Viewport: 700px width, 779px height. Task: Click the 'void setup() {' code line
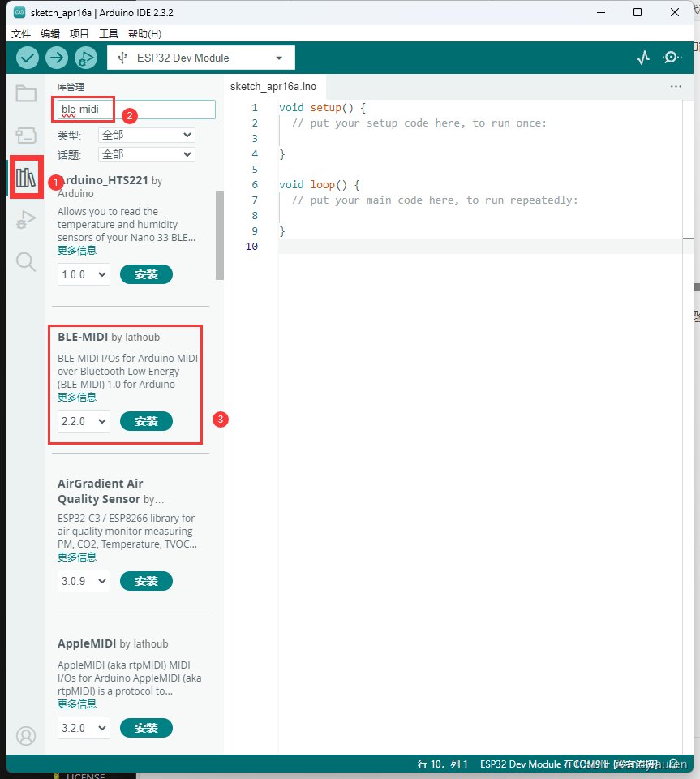click(322, 108)
